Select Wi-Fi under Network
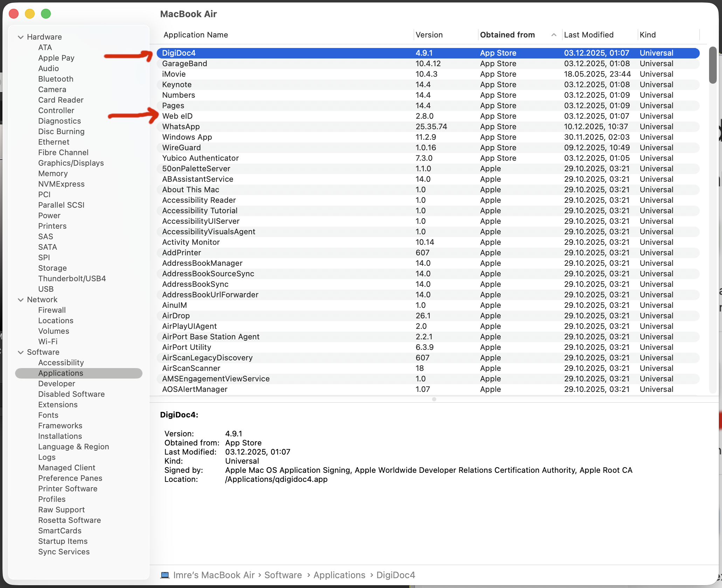 48,341
